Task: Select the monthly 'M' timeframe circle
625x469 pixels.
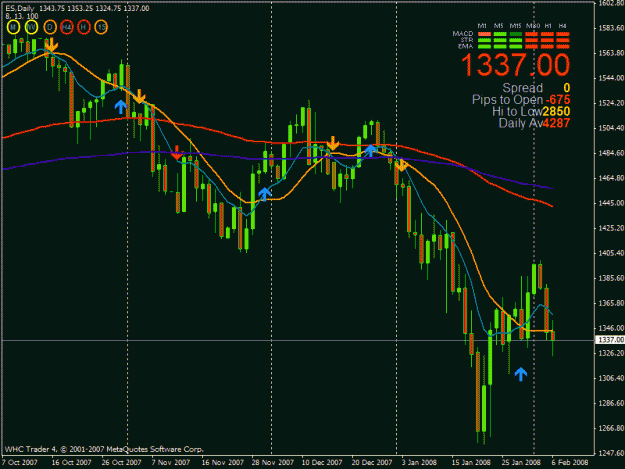Action: (14, 27)
